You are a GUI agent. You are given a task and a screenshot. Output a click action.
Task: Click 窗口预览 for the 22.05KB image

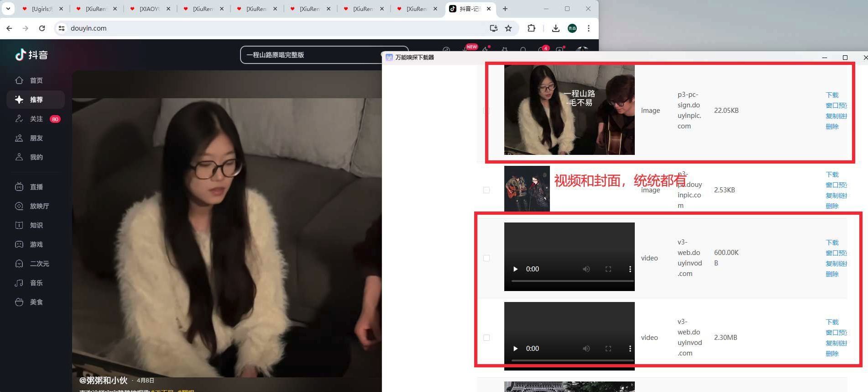coord(836,106)
